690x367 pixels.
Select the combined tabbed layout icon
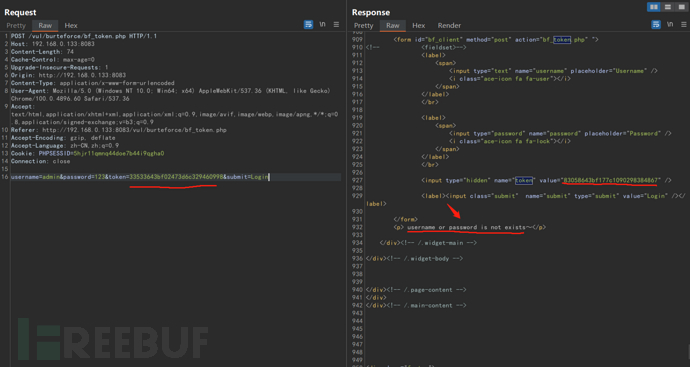tap(681, 7)
